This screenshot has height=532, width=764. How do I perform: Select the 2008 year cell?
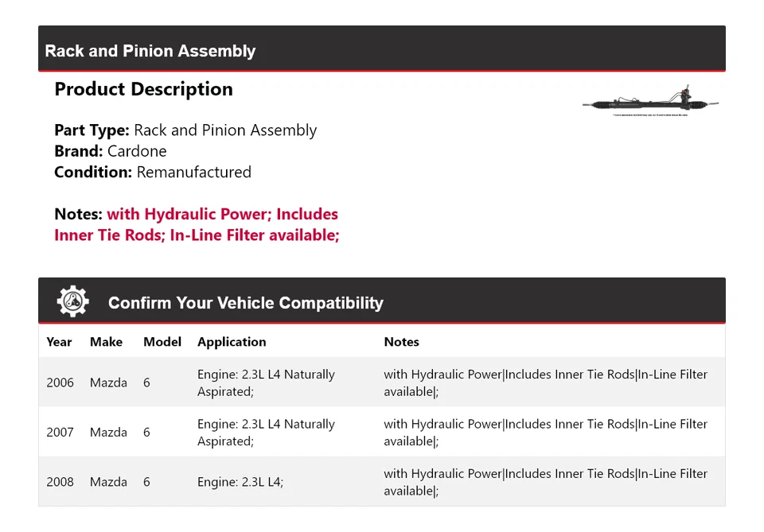60,482
